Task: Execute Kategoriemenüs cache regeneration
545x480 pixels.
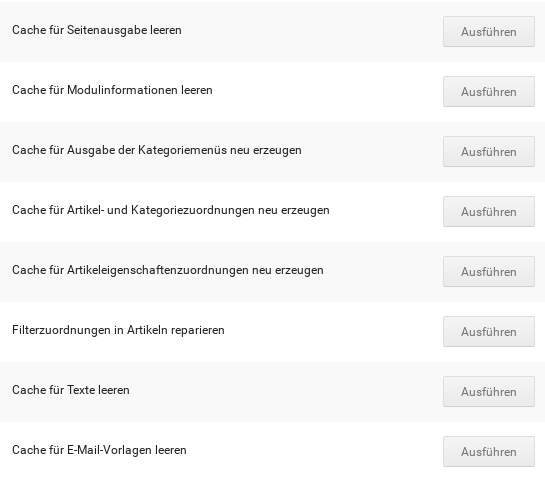Action: click(x=489, y=152)
